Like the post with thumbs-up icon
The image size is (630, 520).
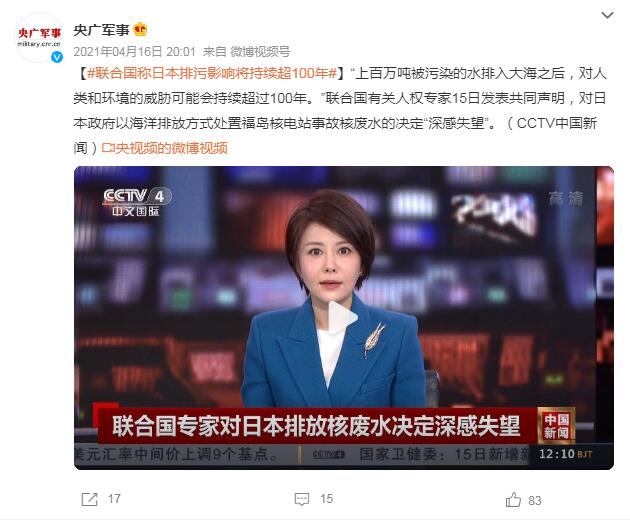coord(513,500)
